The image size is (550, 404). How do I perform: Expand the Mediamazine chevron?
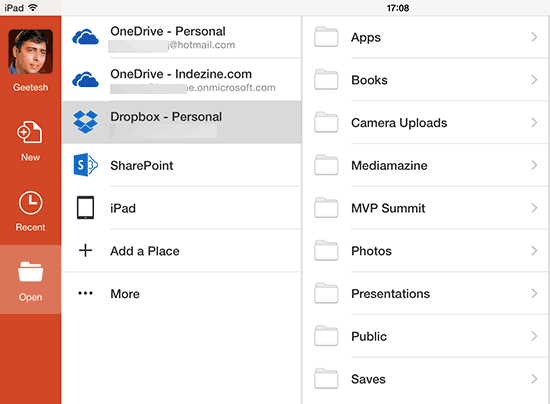[534, 165]
